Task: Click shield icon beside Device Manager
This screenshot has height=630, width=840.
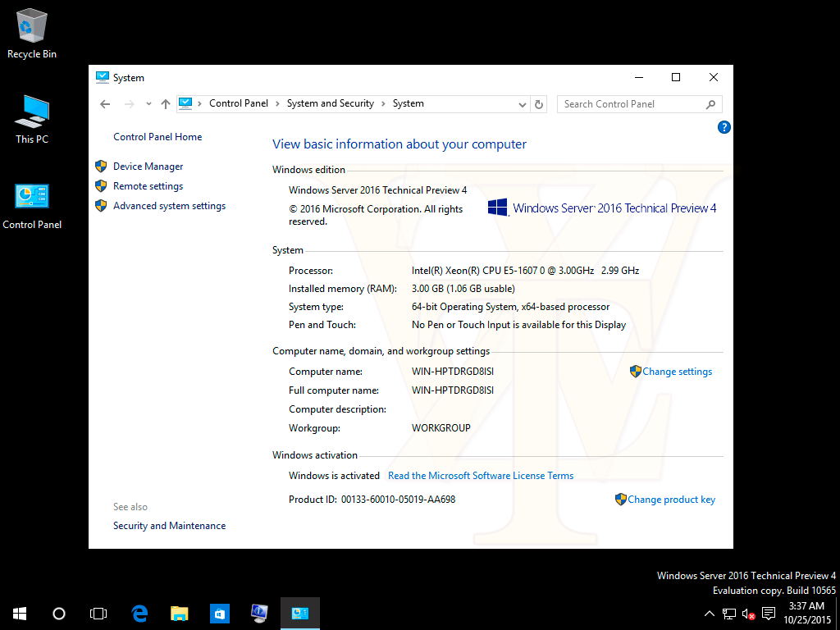Action: 101,166
